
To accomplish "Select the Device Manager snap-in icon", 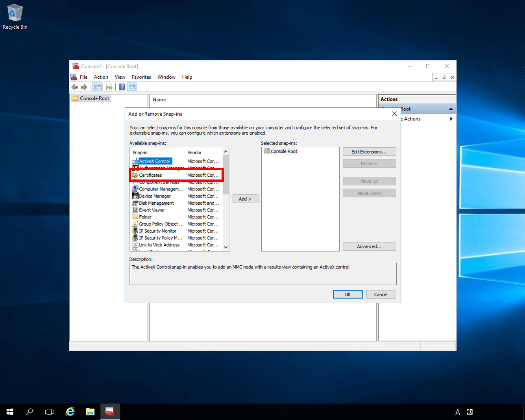I will pyautogui.click(x=135, y=196).
